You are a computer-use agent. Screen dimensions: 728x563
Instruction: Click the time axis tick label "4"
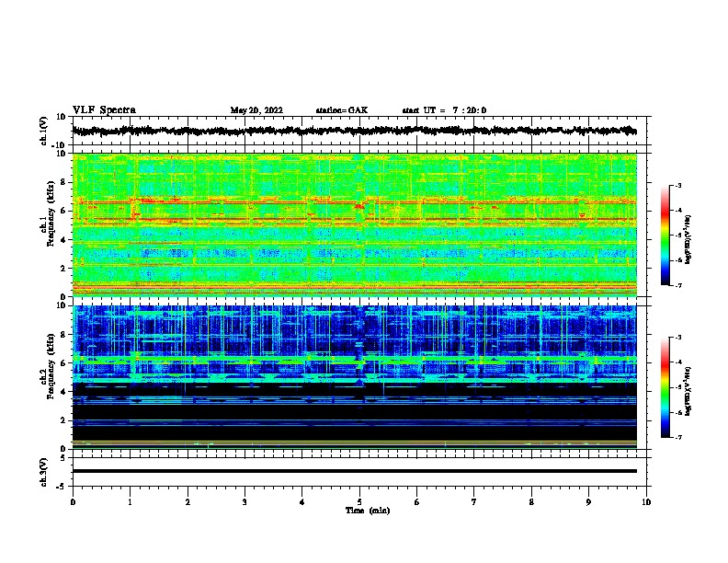pyautogui.click(x=301, y=502)
